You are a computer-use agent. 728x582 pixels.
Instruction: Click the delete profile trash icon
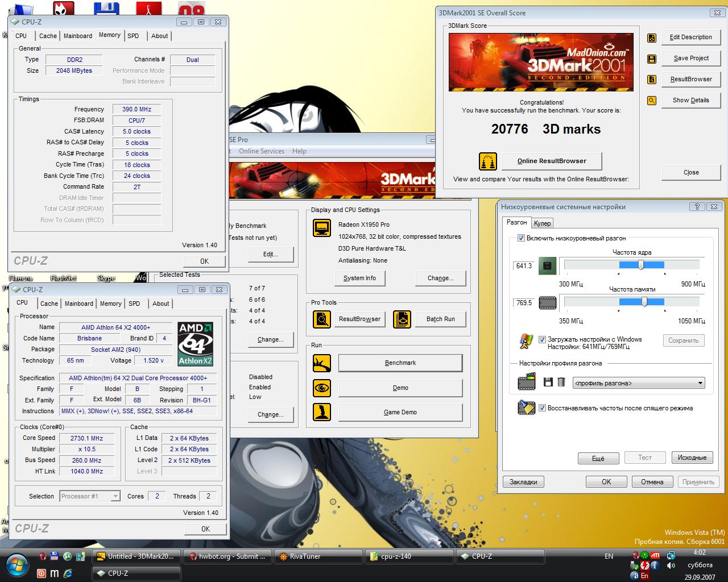561,383
